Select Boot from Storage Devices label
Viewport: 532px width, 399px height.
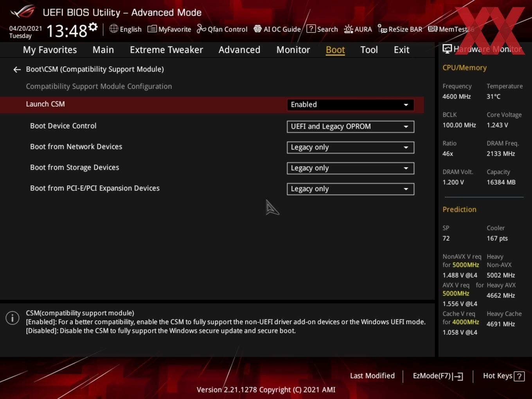74,167
